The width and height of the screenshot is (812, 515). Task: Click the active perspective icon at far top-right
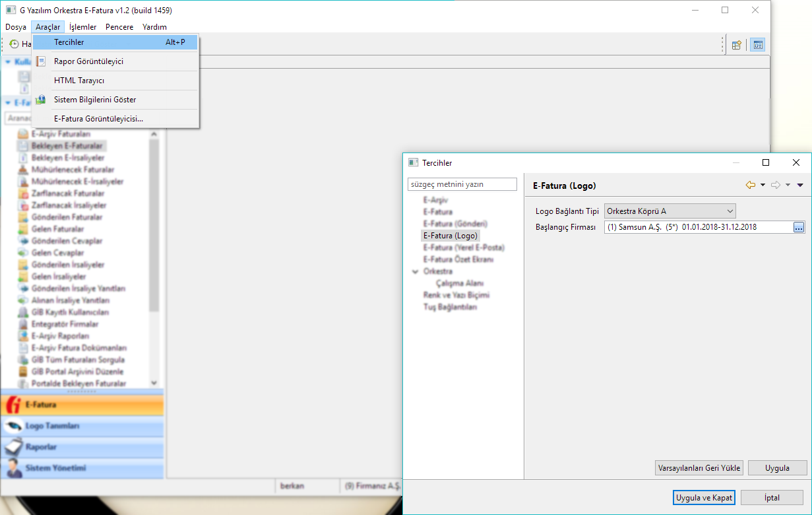758,45
